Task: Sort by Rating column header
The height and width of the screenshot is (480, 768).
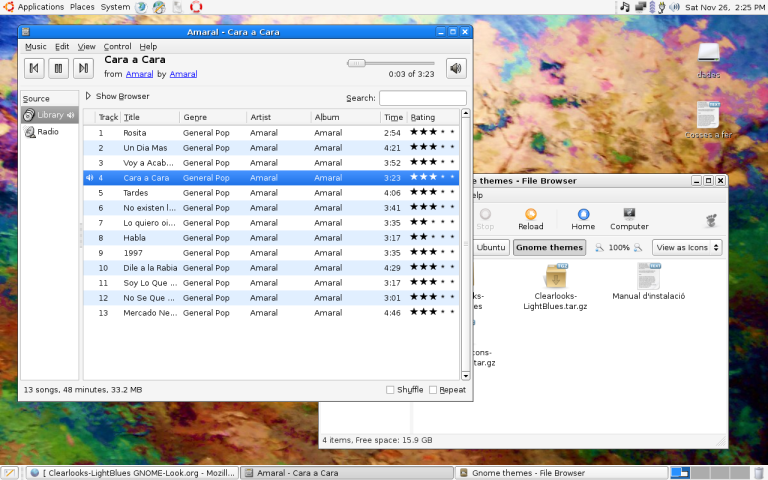Action: pos(433,117)
